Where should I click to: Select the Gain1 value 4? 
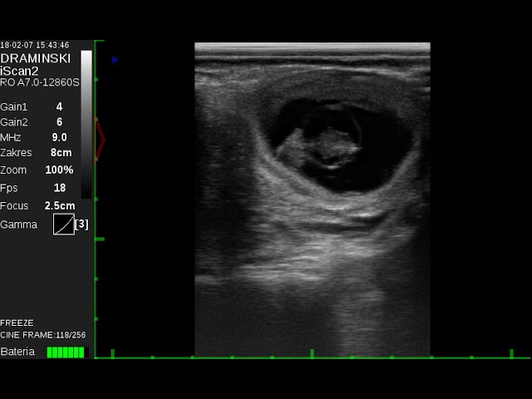click(59, 107)
